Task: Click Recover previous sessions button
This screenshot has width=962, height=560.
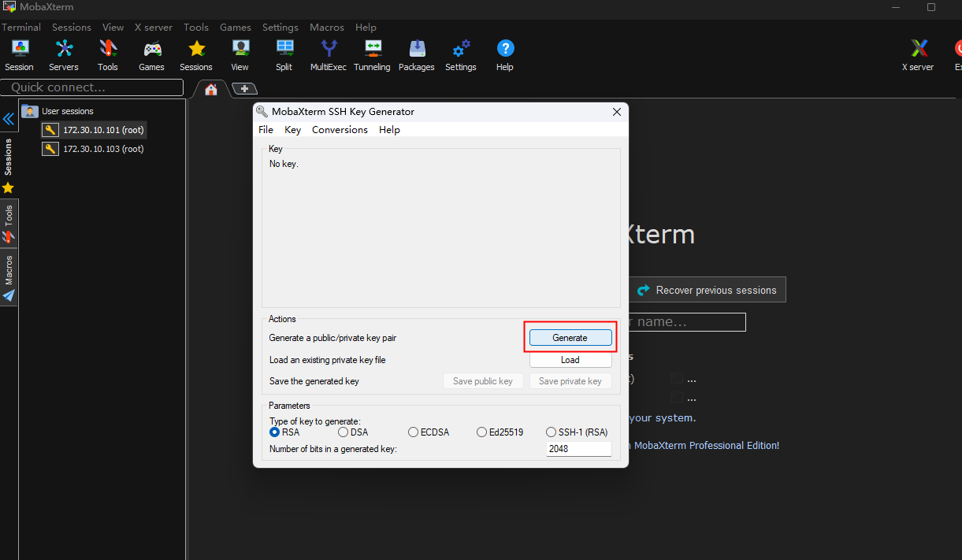Action: tap(707, 290)
